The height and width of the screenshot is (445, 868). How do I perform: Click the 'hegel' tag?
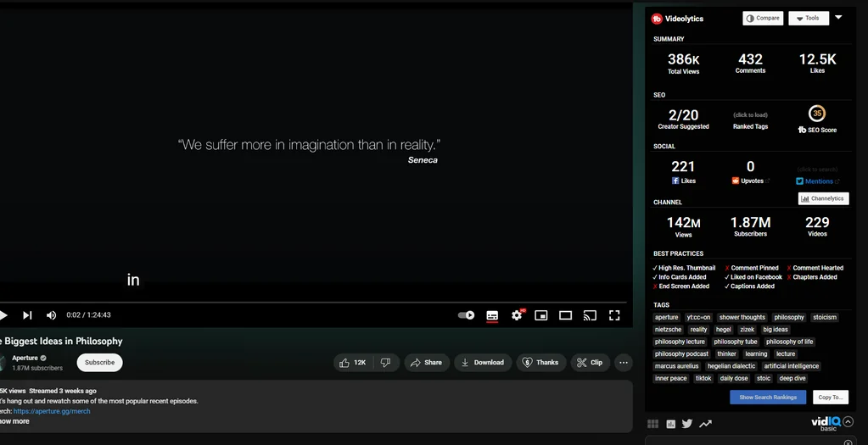click(x=724, y=330)
